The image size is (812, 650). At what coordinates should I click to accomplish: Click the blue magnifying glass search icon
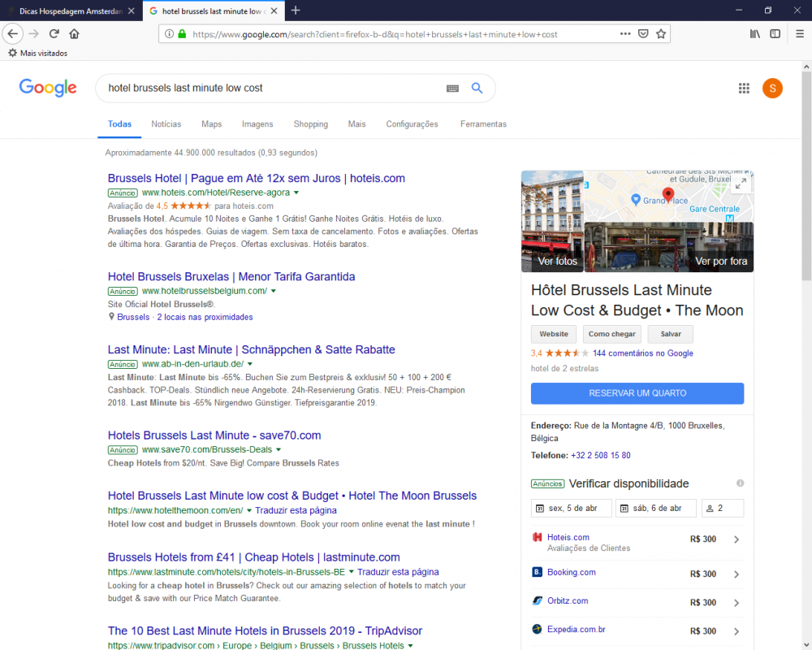pyautogui.click(x=477, y=88)
